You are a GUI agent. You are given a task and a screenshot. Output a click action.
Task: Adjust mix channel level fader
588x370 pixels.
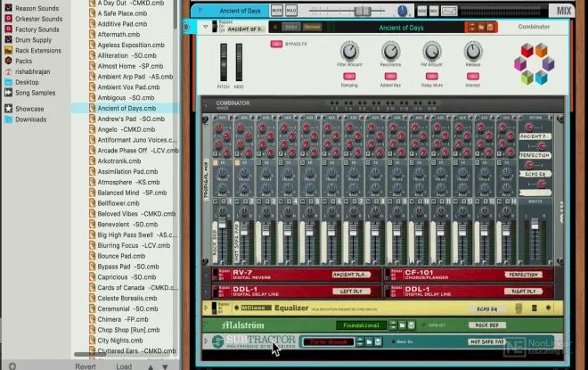pyautogui.click(x=363, y=12)
